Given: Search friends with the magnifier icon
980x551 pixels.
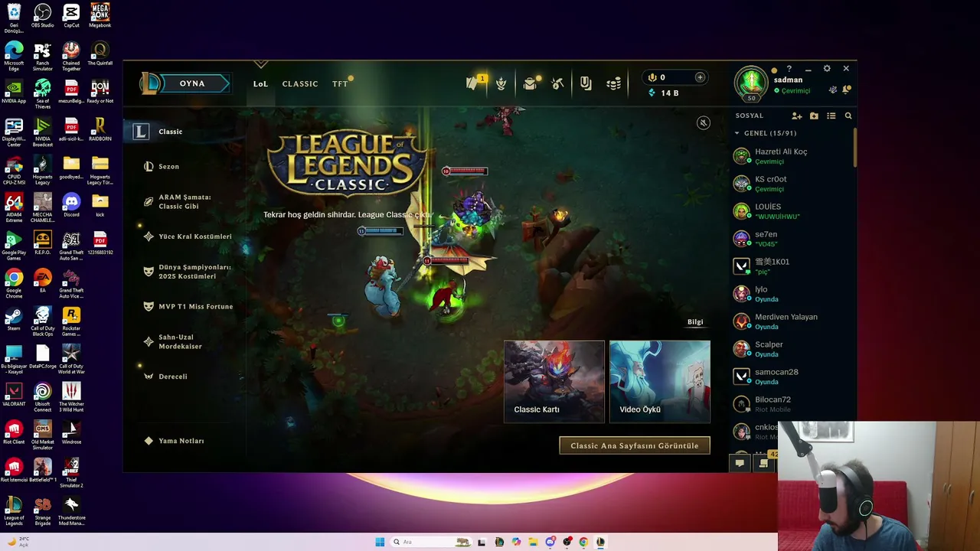Looking at the screenshot, I should (x=848, y=116).
